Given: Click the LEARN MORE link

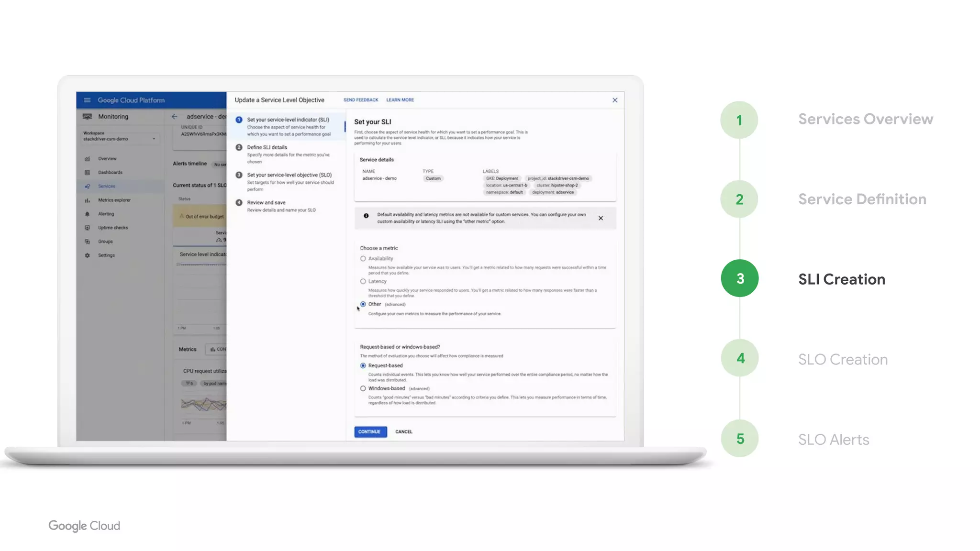Looking at the screenshot, I should click(x=400, y=100).
